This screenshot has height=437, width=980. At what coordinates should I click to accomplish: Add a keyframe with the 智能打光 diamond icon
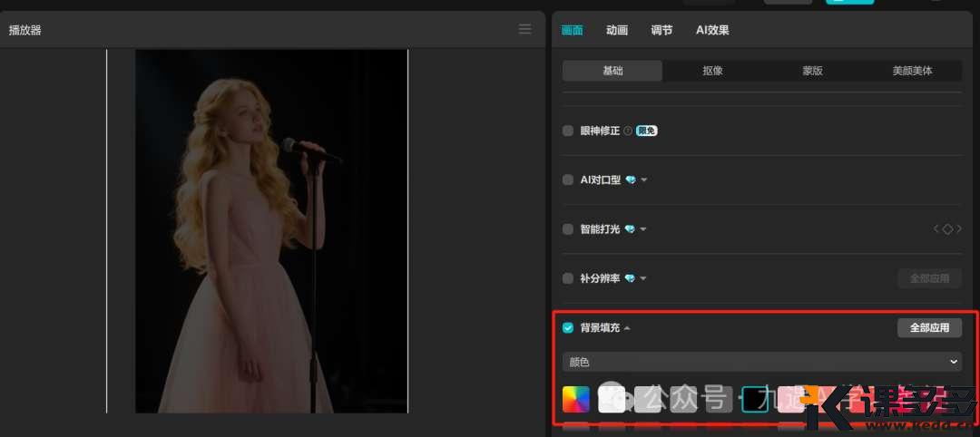pyautogui.click(x=947, y=229)
